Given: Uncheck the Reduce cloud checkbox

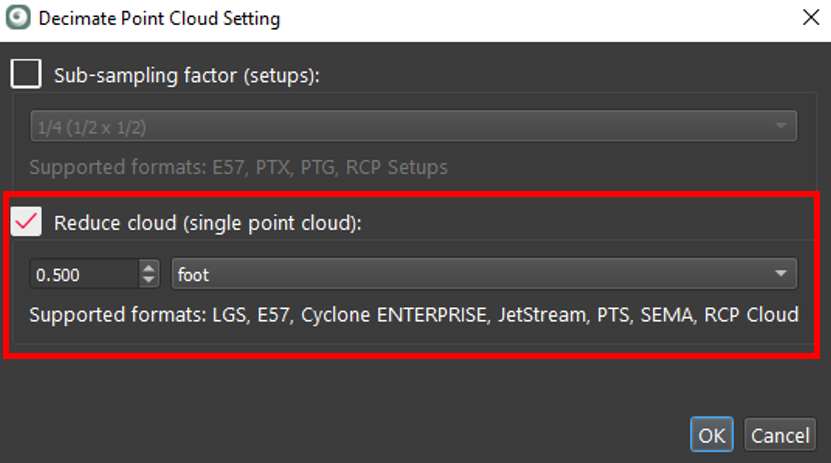Looking at the screenshot, I should pos(26,222).
